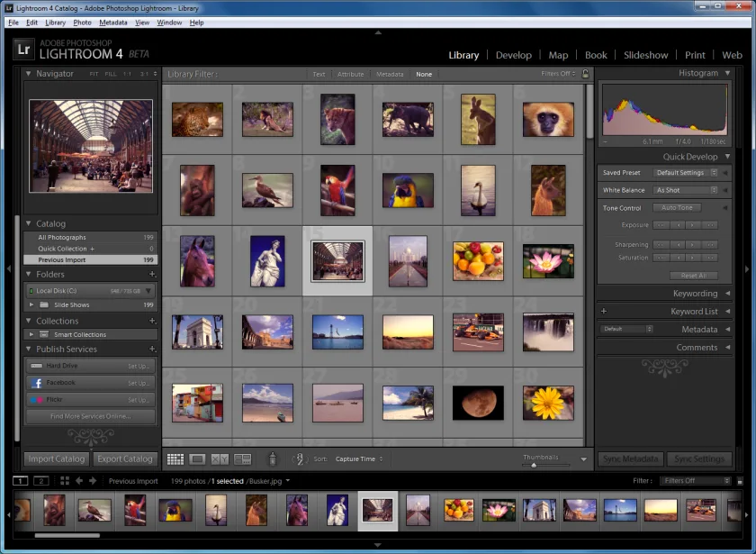The image size is (756, 554).
Task: Open the Develop module
Action: tap(514, 55)
